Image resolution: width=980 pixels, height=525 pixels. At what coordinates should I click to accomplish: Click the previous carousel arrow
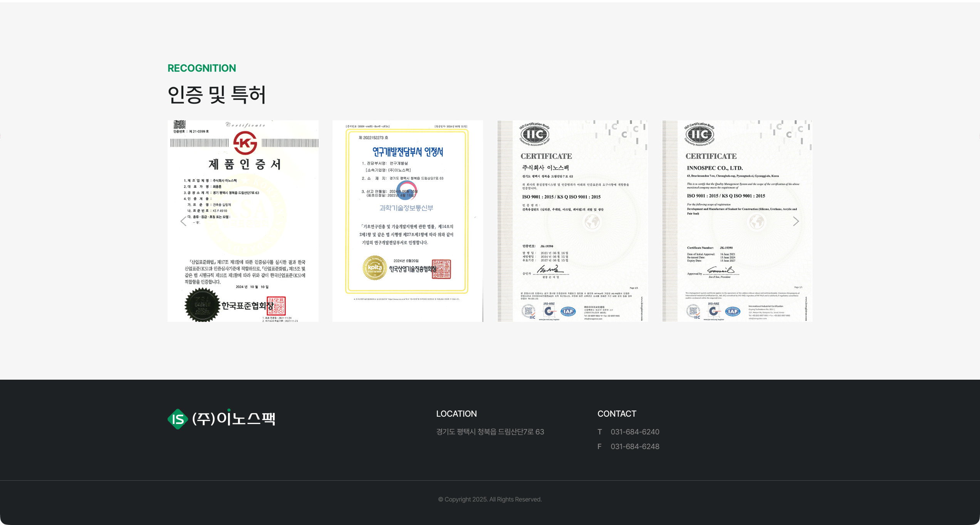click(183, 221)
